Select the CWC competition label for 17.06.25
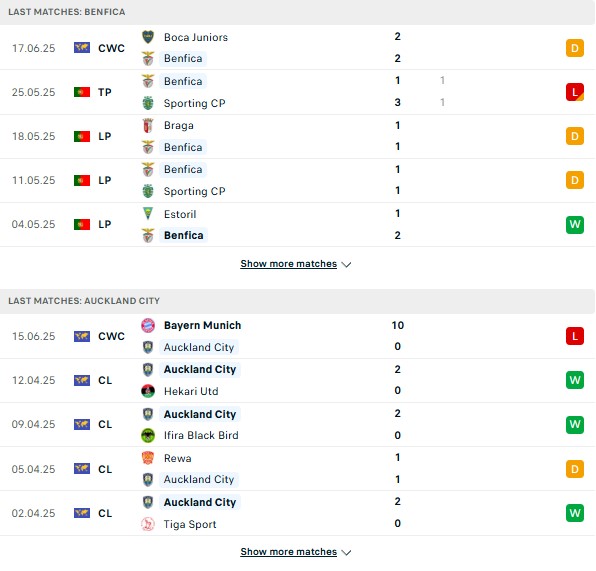The width and height of the screenshot is (596, 571). click(111, 48)
